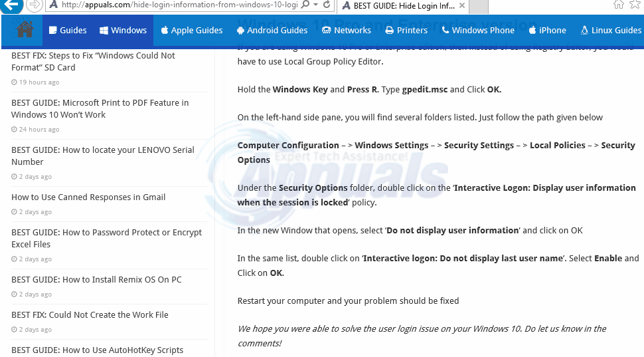
Task: Click the 'gpedit.msc' text in article
Action: (425, 90)
